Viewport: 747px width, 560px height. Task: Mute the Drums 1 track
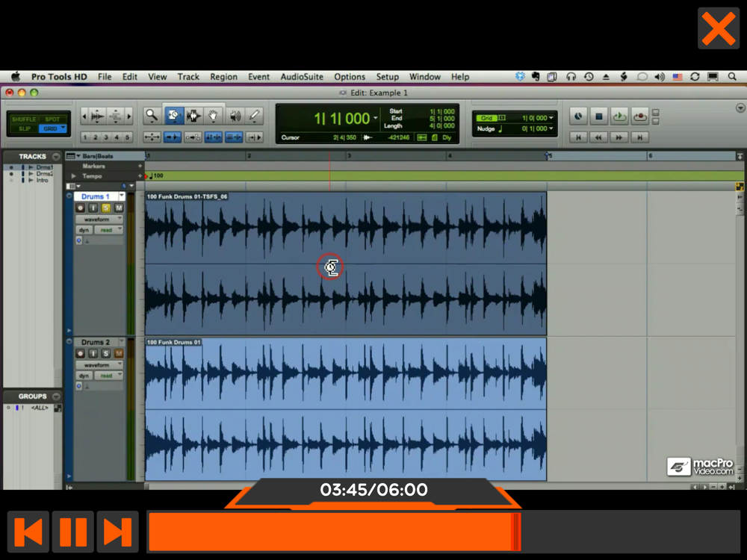tap(119, 208)
